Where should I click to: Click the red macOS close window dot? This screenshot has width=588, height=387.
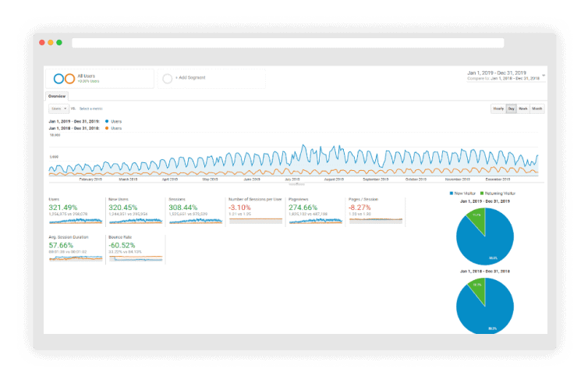point(42,43)
